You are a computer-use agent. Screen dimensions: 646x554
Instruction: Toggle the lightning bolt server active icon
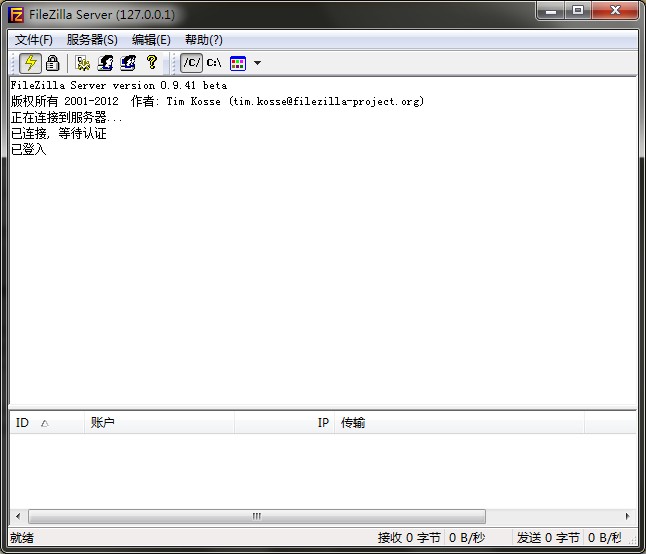[x=30, y=63]
